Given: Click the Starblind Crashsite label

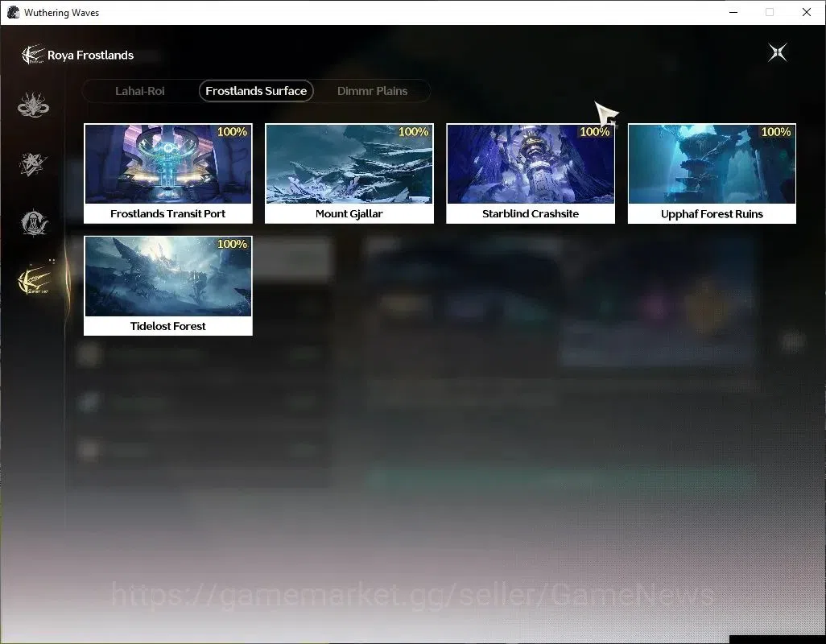Looking at the screenshot, I should (x=531, y=213).
